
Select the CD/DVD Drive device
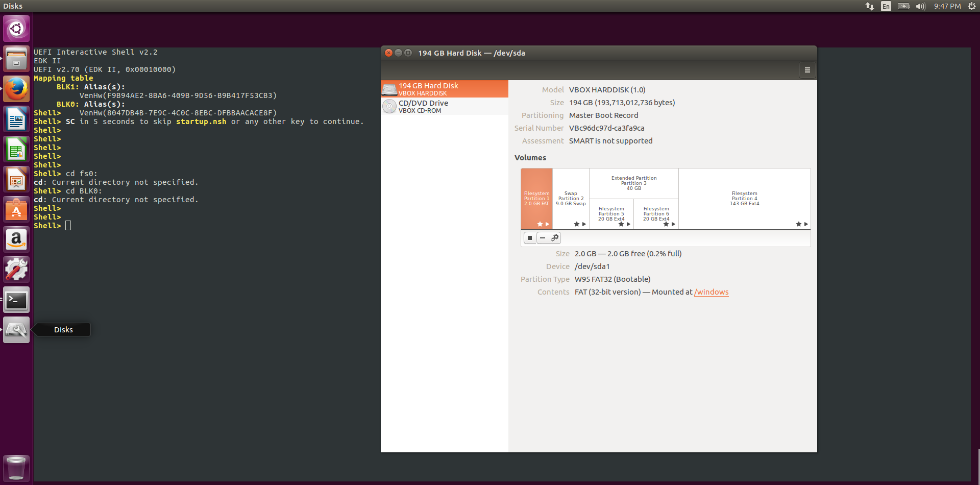444,106
